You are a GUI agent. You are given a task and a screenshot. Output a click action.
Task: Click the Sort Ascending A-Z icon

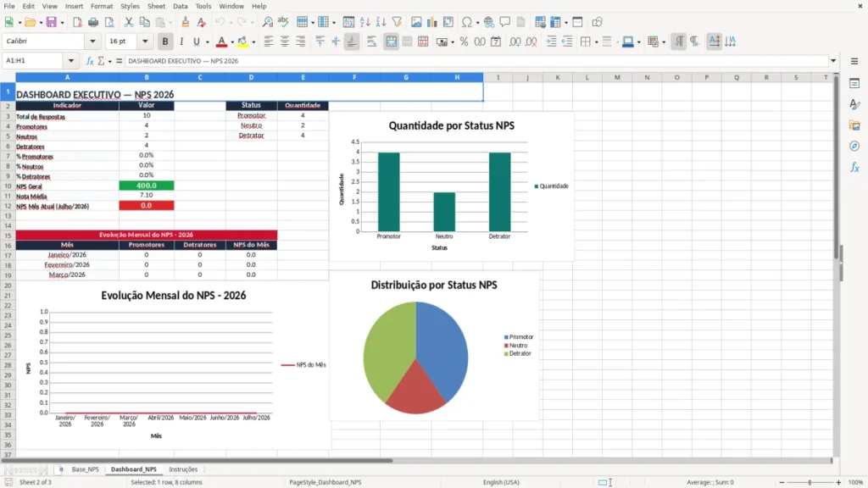click(x=364, y=22)
